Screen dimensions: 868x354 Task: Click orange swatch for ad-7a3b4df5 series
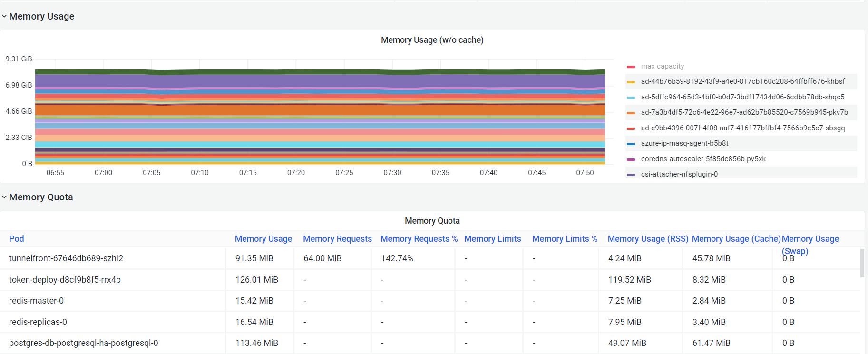pyautogui.click(x=631, y=113)
